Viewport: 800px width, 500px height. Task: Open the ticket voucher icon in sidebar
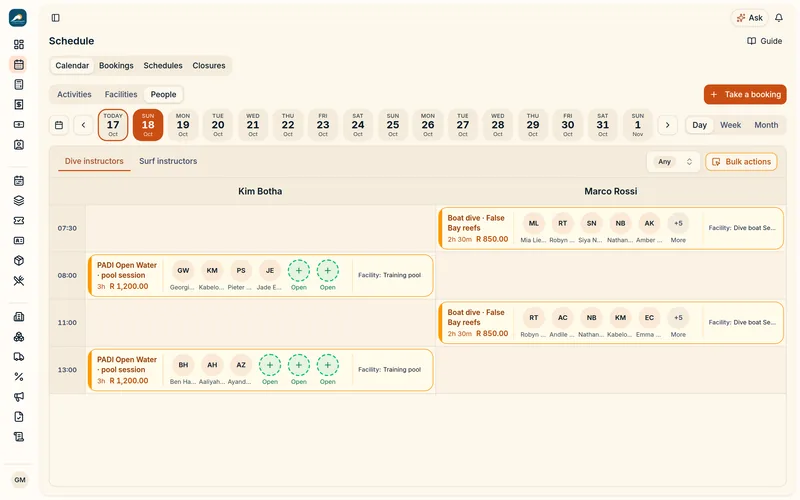coord(19,220)
